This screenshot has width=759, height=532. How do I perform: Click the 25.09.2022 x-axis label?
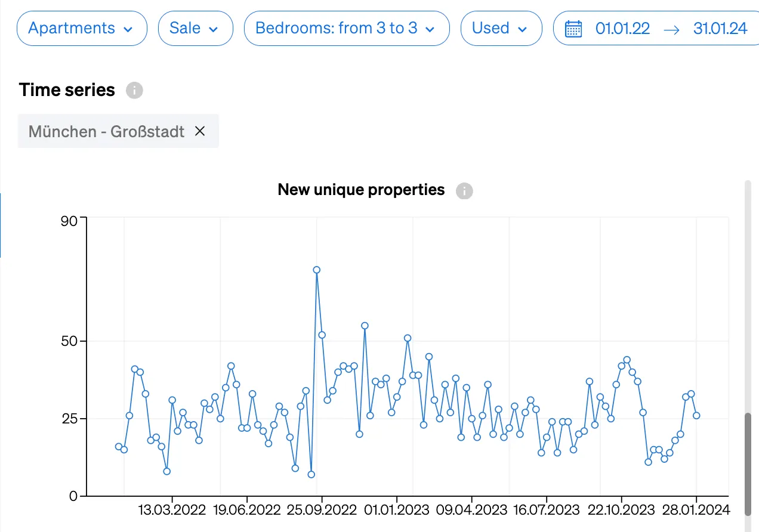[x=322, y=510]
